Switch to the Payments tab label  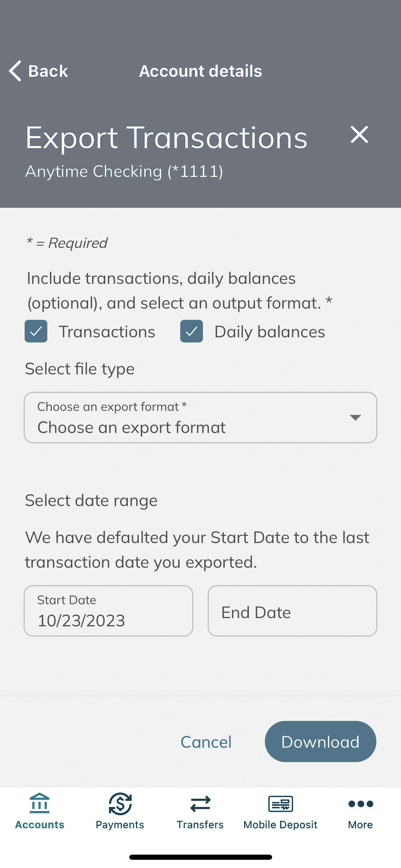point(120,824)
